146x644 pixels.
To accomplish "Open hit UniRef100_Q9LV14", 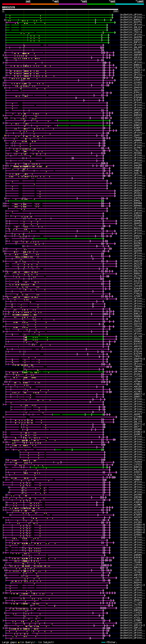I will [x=131, y=27].
